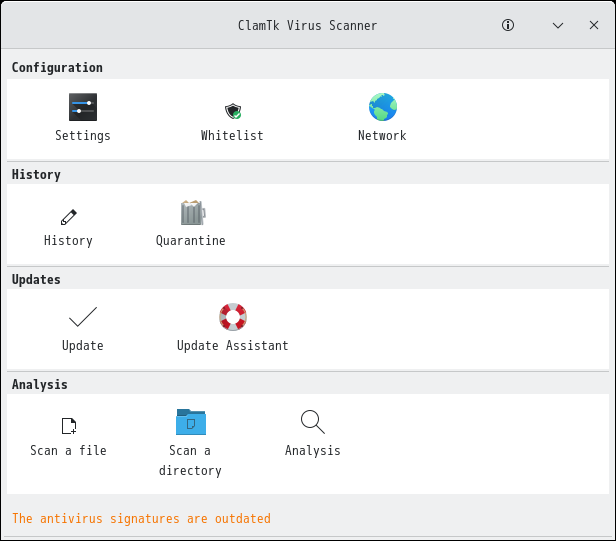Image resolution: width=616 pixels, height=541 pixels.
Task: Close the ClamTk Virus Scanner window
Action: click(x=594, y=25)
